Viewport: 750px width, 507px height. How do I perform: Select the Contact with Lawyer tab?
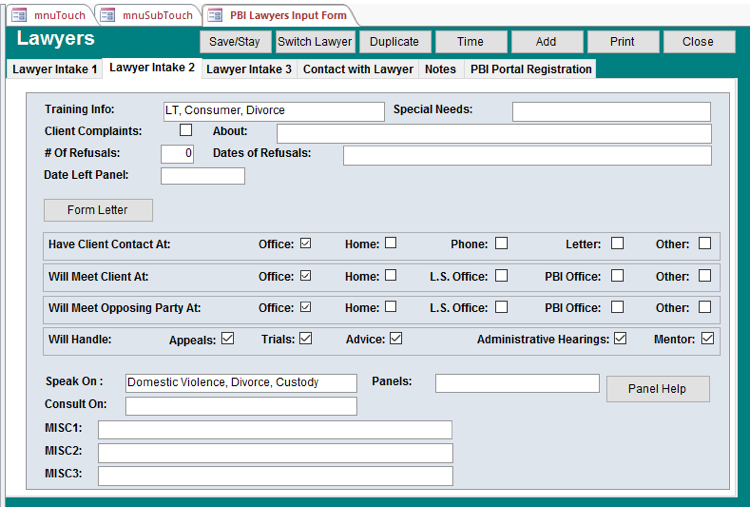click(358, 69)
